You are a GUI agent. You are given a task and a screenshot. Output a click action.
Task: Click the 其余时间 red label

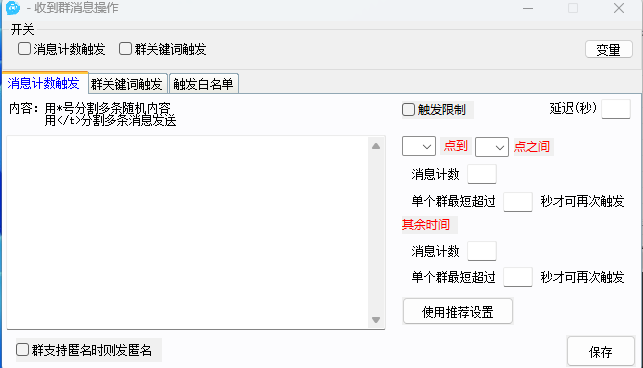tap(426, 224)
